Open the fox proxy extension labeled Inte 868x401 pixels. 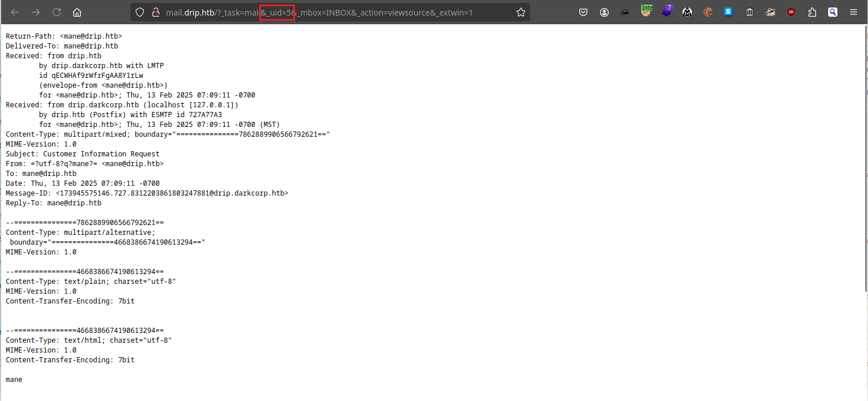coord(646,12)
